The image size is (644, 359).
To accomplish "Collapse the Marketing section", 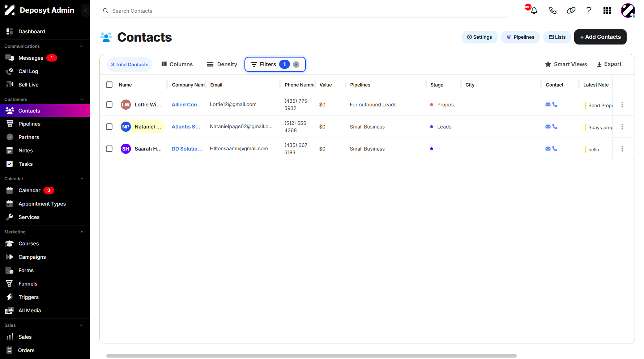I will click(x=82, y=232).
